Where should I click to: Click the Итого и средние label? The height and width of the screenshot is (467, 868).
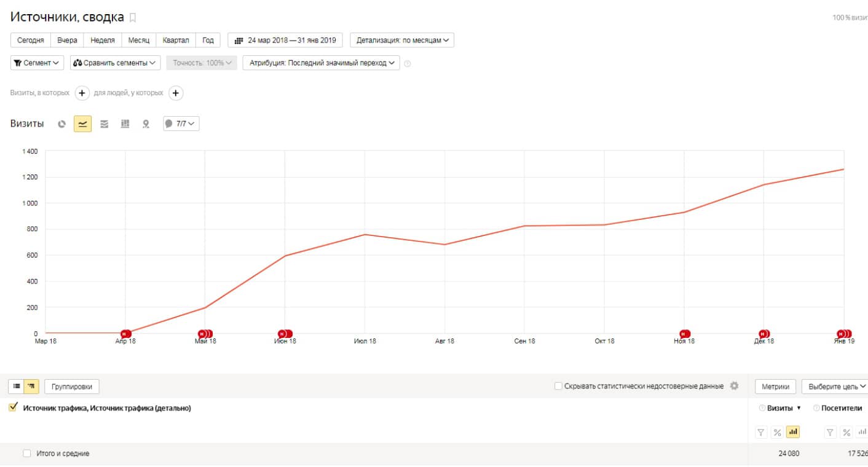coord(63,453)
